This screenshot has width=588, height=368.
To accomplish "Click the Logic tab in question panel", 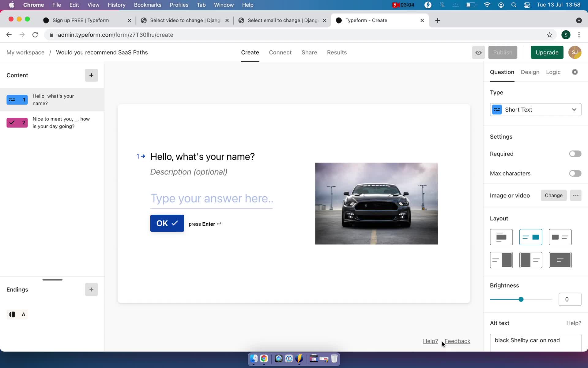I will [x=553, y=72].
